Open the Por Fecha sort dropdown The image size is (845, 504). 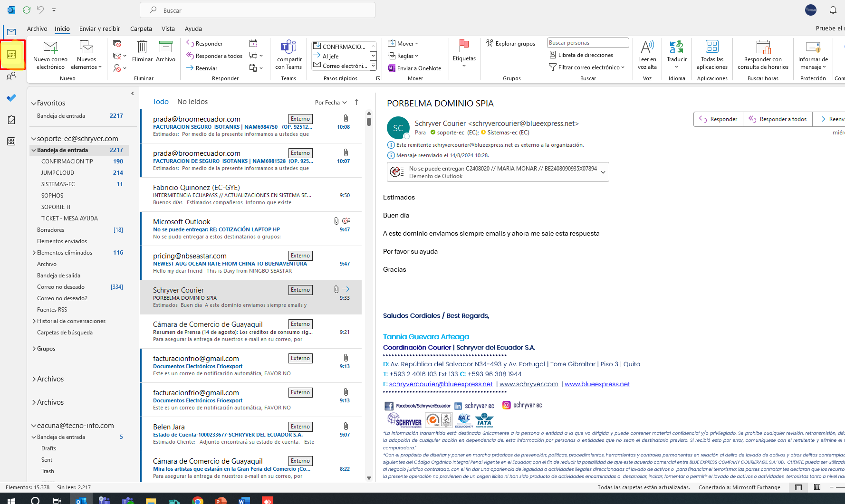point(331,103)
